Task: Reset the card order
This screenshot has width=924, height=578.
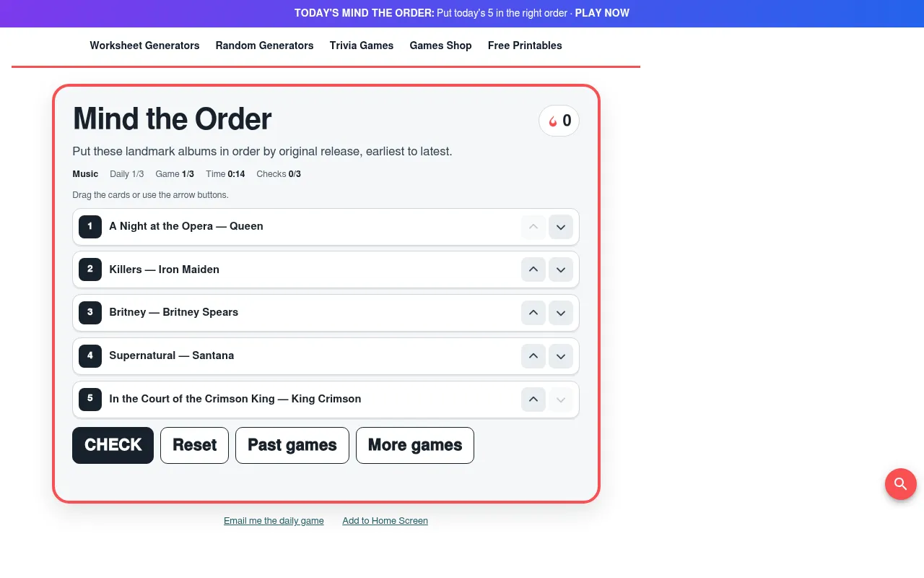Action: pos(194,445)
